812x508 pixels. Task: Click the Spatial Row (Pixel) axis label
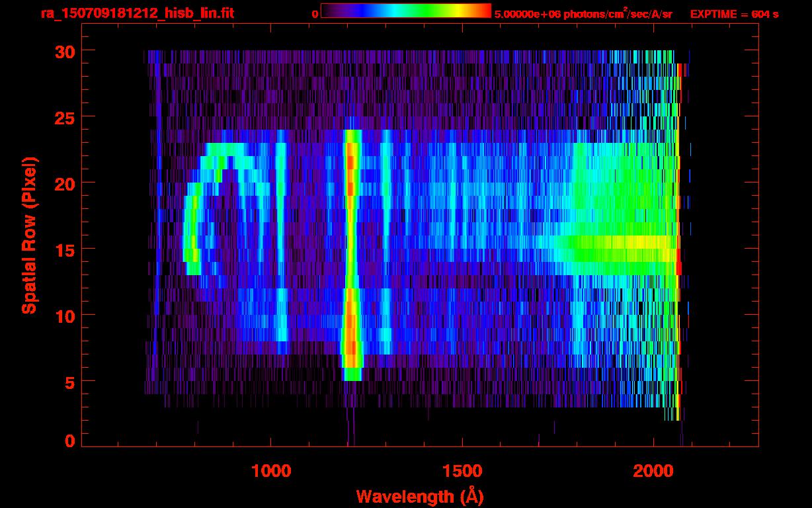click(x=29, y=235)
